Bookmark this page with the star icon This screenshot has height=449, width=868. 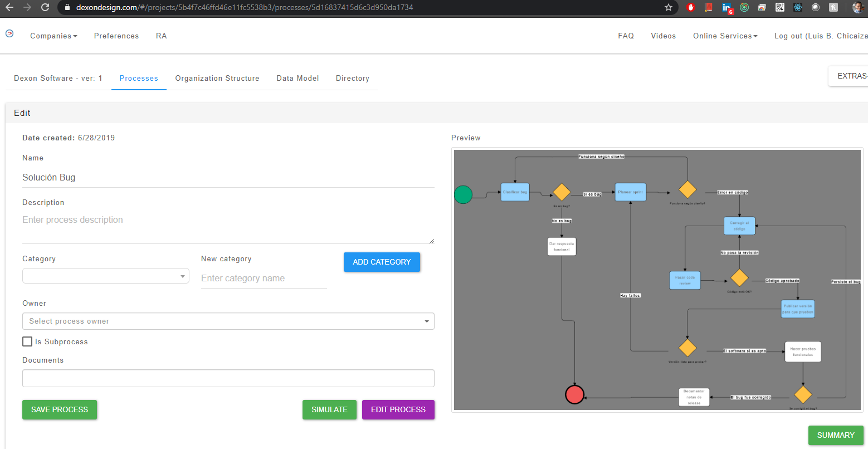point(669,7)
